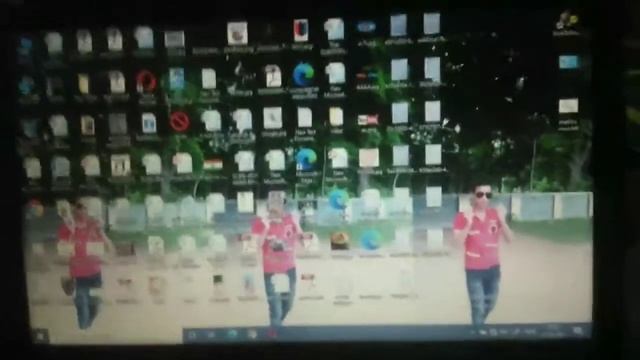640x360 pixels.
Task: Click the taskbar clock
Action: 552,331
